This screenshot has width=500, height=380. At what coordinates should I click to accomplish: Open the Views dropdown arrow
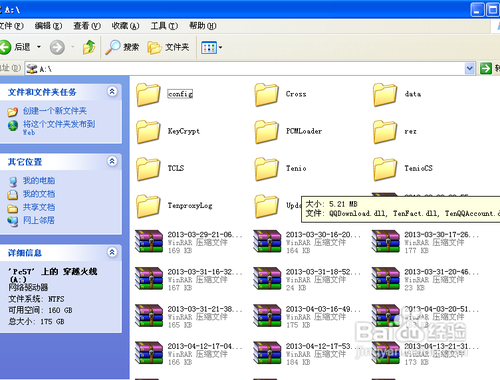[220, 48]
